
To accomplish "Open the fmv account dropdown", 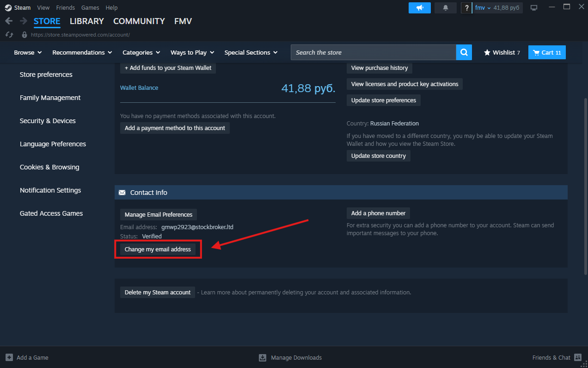I will [483, 8].
